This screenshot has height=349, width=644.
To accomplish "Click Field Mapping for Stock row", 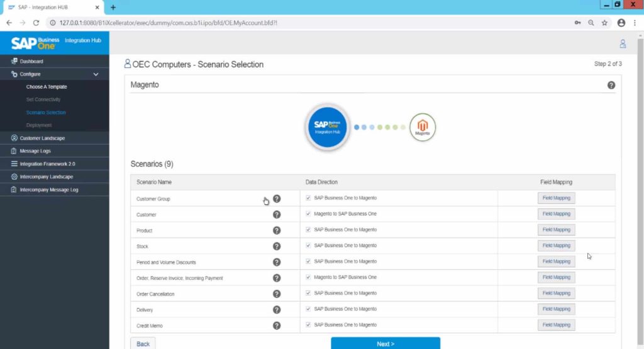I will point(556,245).
